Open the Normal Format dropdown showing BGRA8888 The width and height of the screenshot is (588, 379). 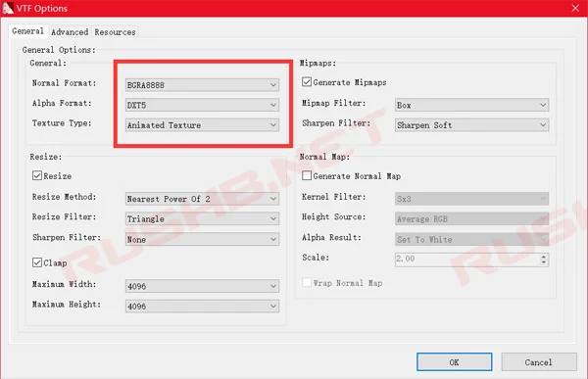point(202,85)
